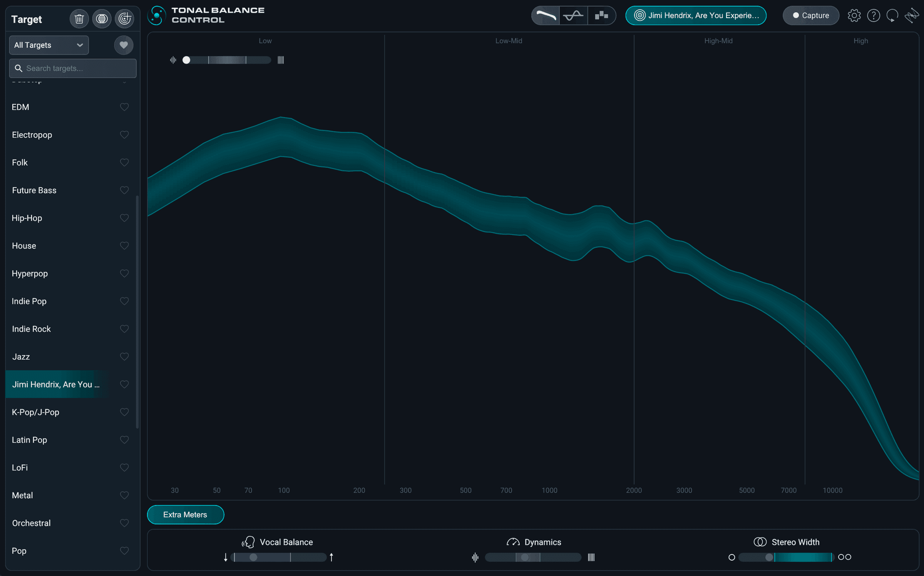The image size is (924, 576).
Task: Select the LoFi target
Action: [x=71, y=468]
